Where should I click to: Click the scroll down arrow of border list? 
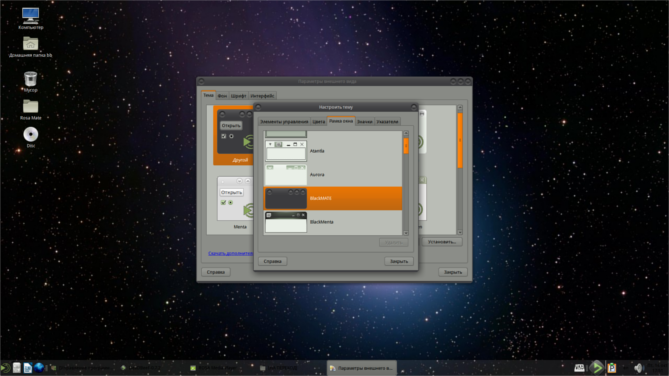pos(406,233)
